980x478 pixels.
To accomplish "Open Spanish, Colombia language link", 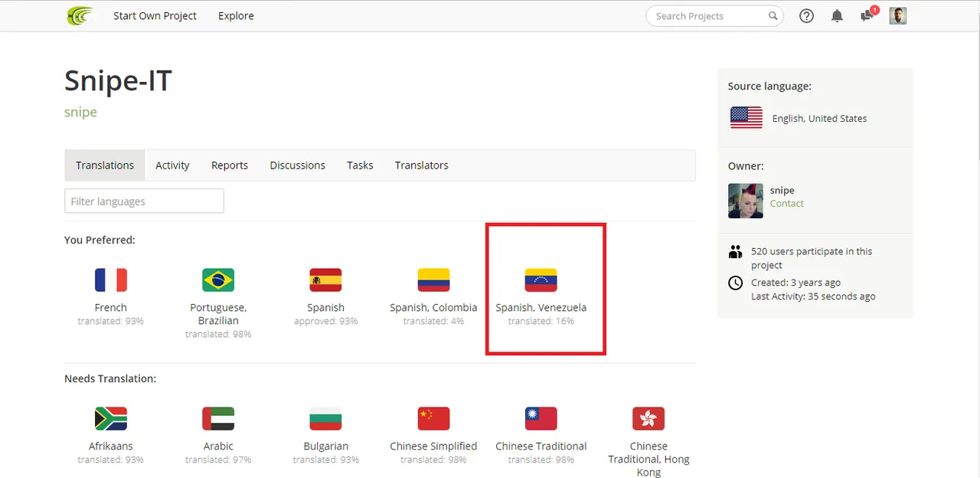I will coord(433,307).
